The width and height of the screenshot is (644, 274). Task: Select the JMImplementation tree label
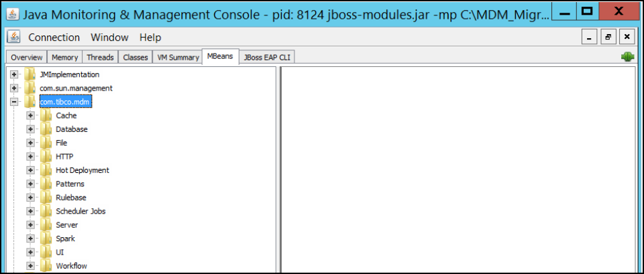(69, 74)
